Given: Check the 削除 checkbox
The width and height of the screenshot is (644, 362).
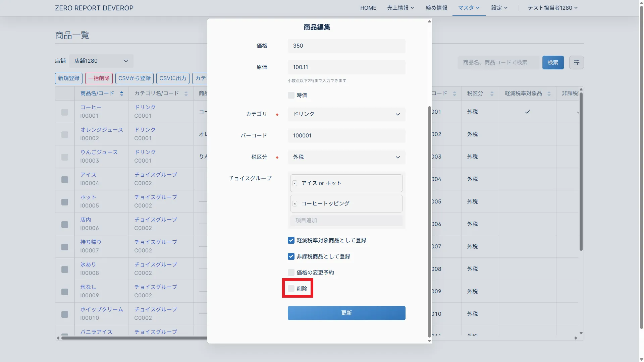Looking at the screenshot, I should [x=291, y=289].
